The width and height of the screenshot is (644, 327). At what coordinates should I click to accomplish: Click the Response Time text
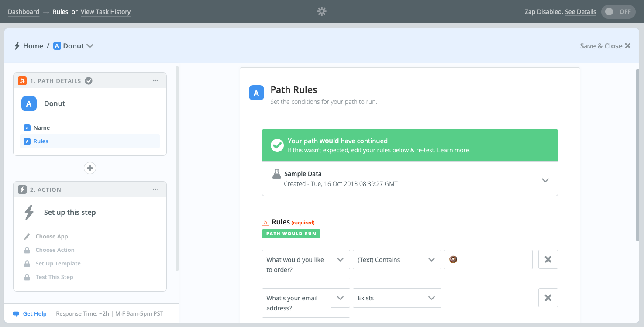point(110,314)
